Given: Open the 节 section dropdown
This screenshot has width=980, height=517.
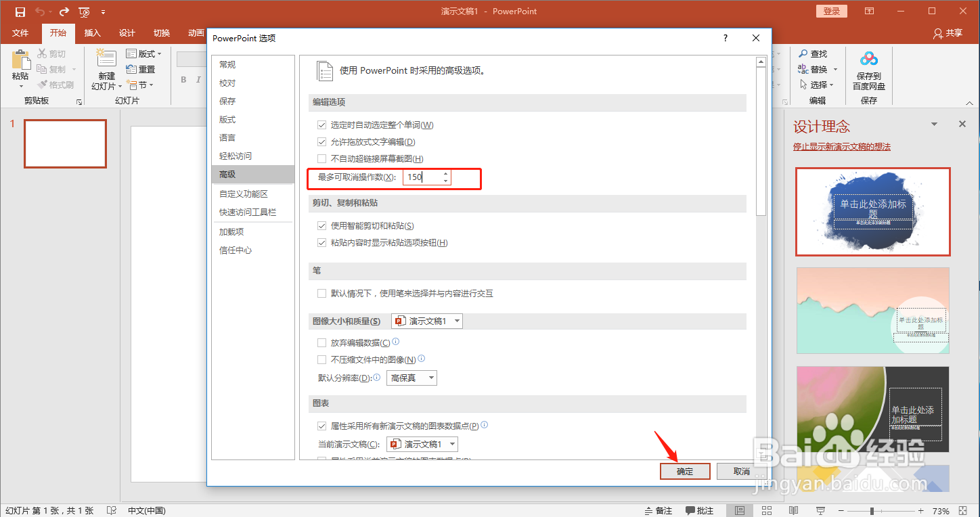Looking at the screenshot, I should click(x=140, y=85).
